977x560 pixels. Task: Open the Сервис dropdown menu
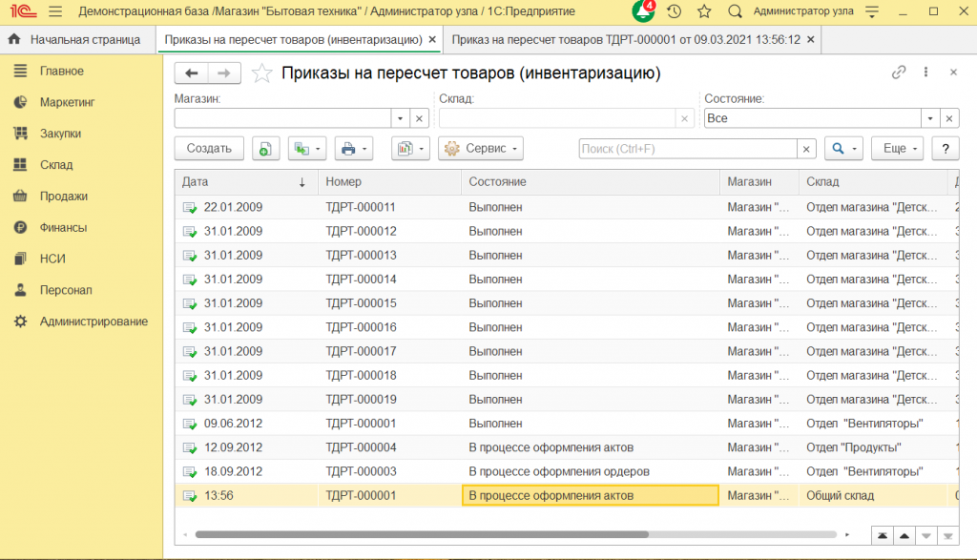coord(481,148)
